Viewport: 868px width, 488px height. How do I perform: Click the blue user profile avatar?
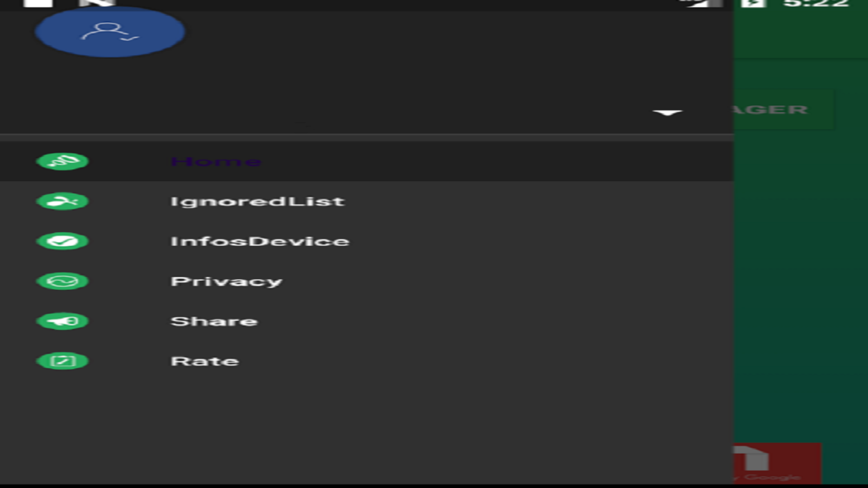pyautogui.click(x=110, y=32)
